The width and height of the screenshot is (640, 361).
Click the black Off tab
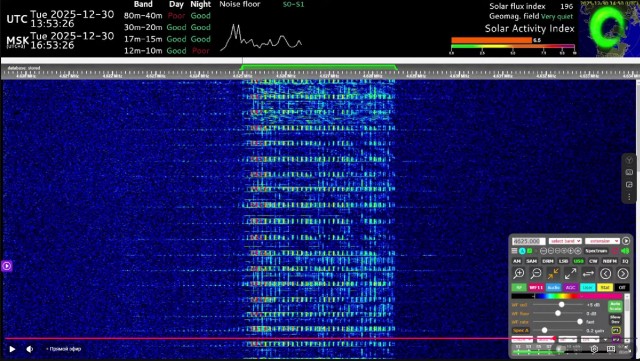(622, 287)
